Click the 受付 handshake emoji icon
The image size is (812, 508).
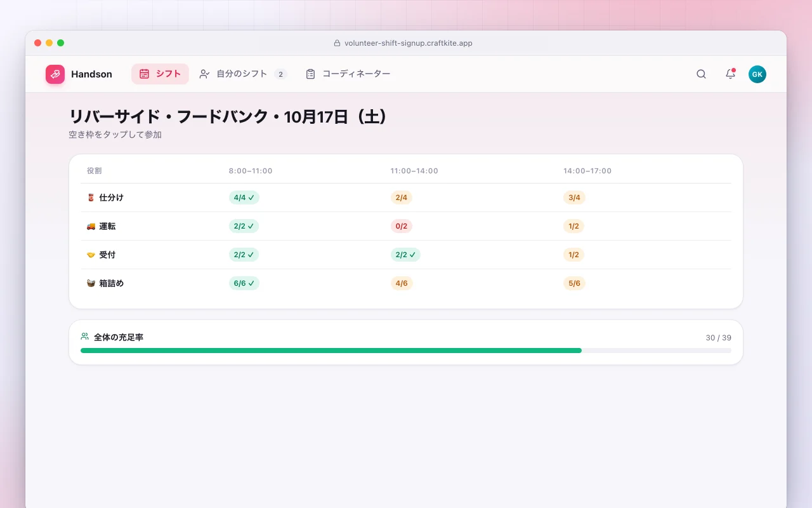click(91, 255)
